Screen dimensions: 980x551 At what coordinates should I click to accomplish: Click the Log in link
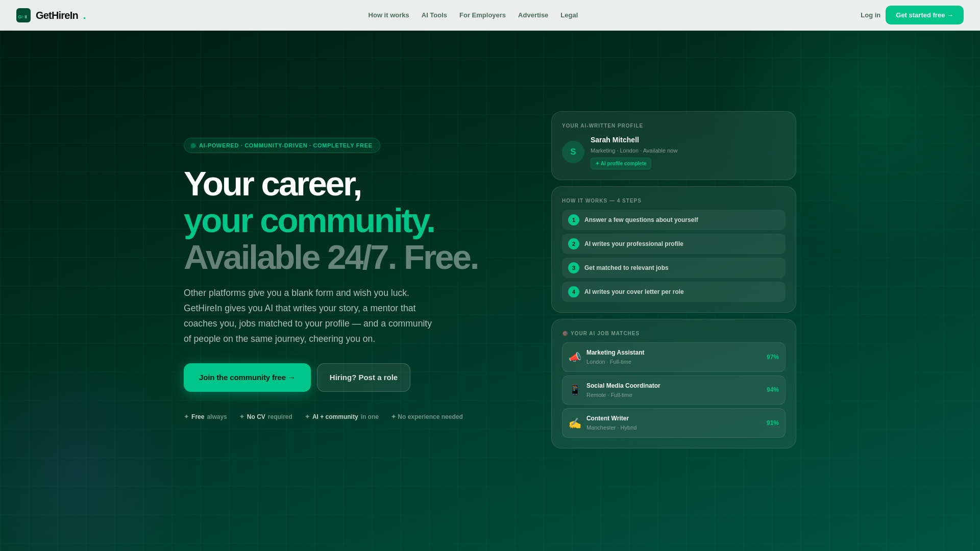point(870,15)
